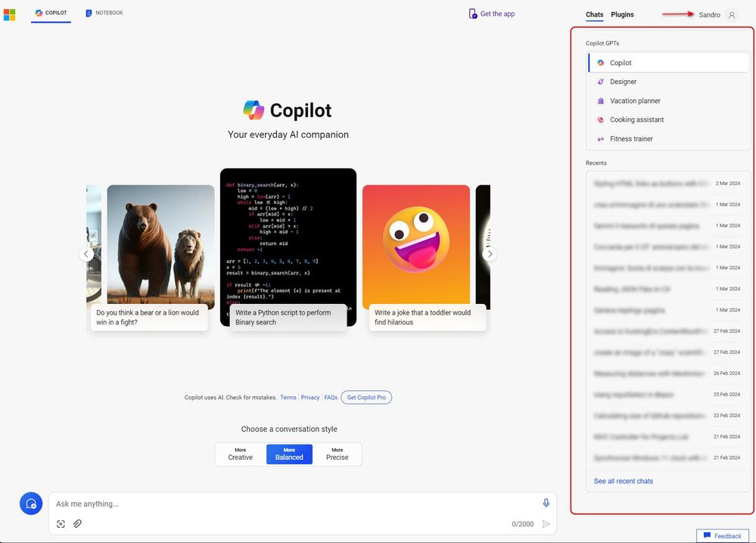Open the Terms link
The width and height of the screenshot is (756, 543).
click(288, 398)
